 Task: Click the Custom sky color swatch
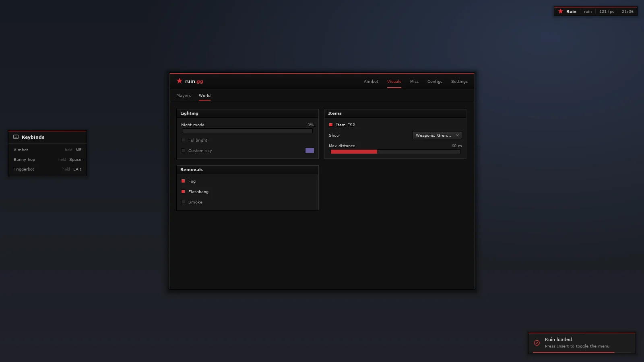[310, 150]
